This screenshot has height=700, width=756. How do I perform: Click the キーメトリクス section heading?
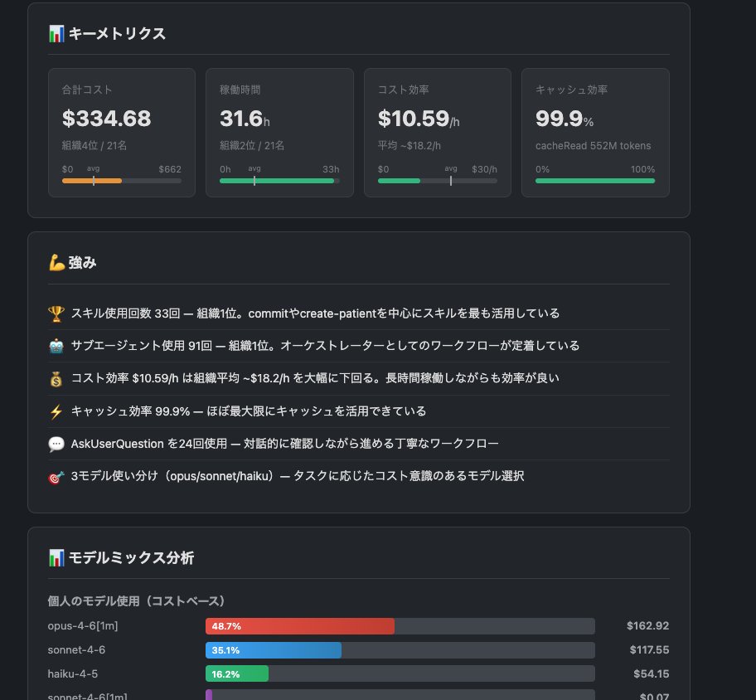117,34
